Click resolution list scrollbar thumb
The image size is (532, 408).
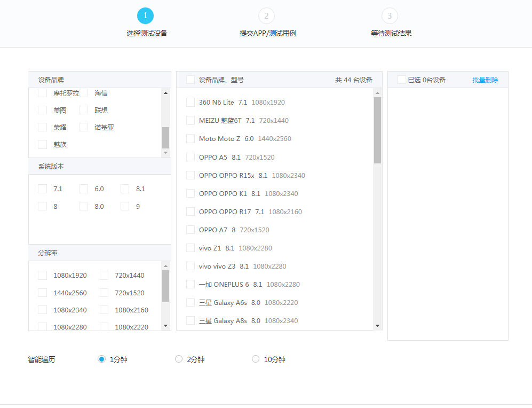[165, 286]
